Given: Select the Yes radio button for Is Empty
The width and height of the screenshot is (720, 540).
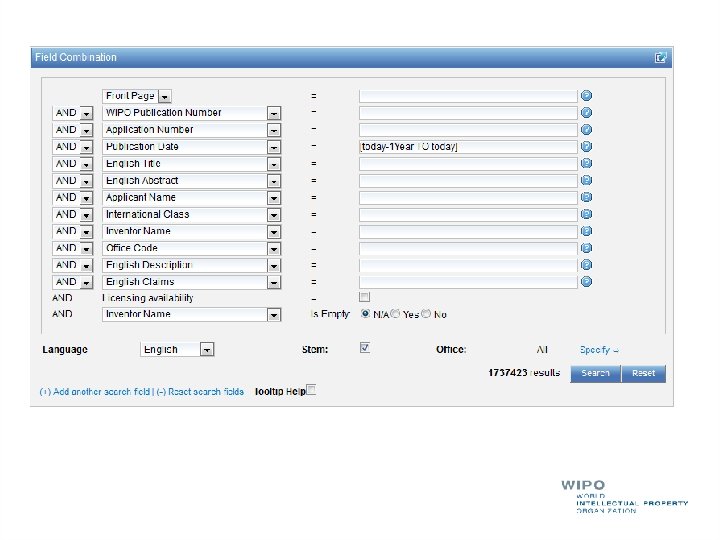Looking at the screenshot, I should point(395,314).
